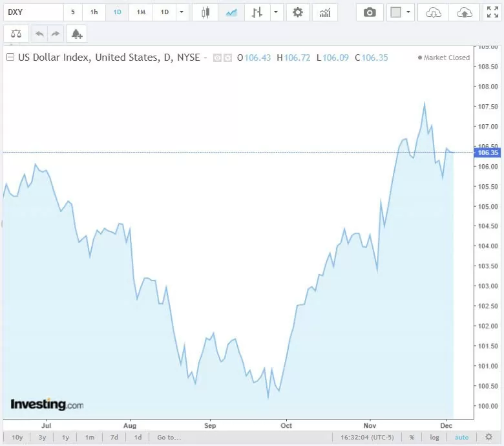
Task: Add an alert using the bell icon
Action: 76,34
